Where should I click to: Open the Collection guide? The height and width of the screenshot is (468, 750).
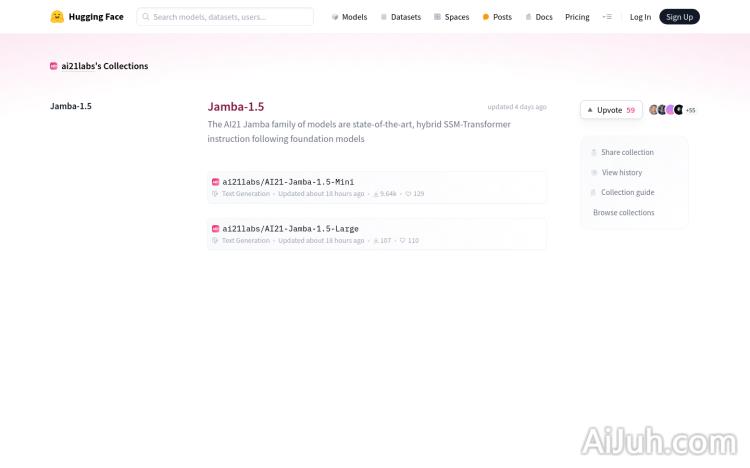[627, 192]
